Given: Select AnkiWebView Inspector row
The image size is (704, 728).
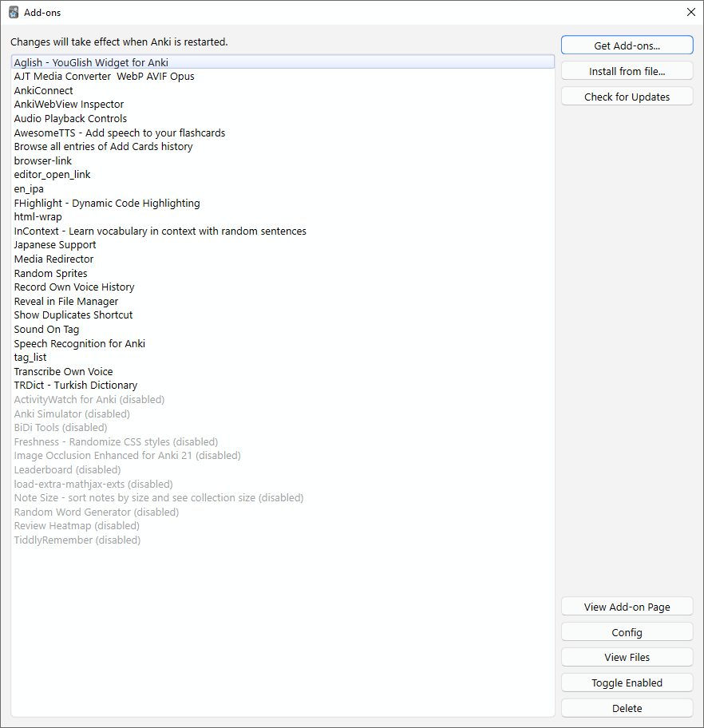Looking at the screenshot, I should tap(283, 105).
